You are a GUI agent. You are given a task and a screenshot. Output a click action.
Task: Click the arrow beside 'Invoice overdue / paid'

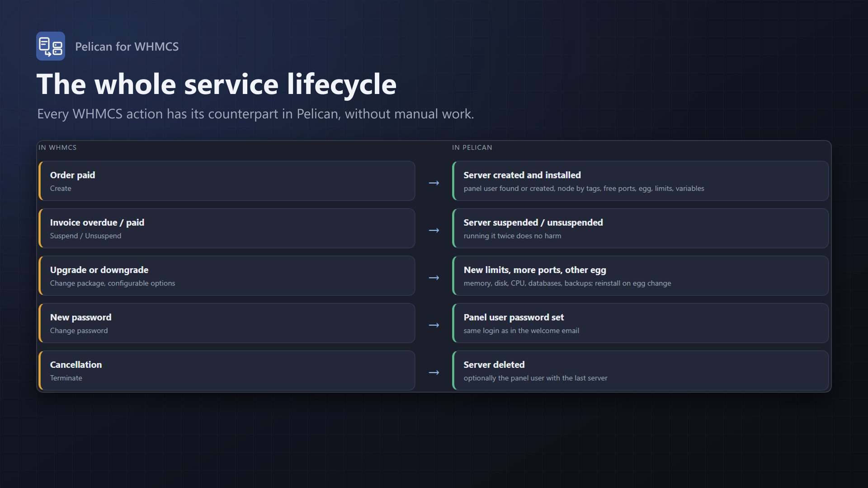click(434, 230)
